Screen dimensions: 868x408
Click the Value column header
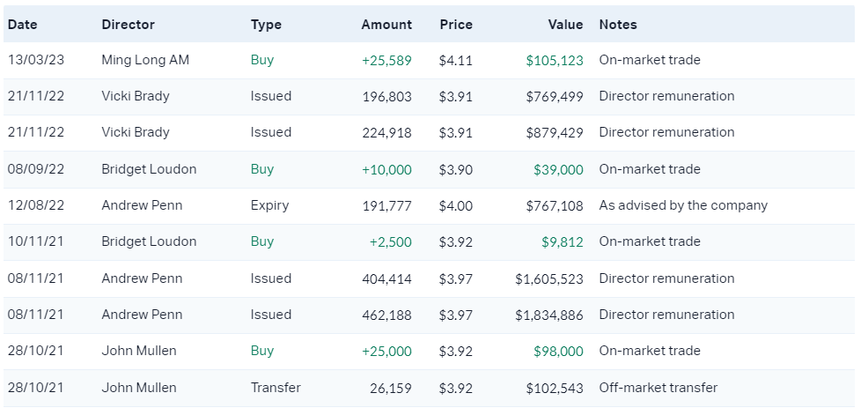565,25
